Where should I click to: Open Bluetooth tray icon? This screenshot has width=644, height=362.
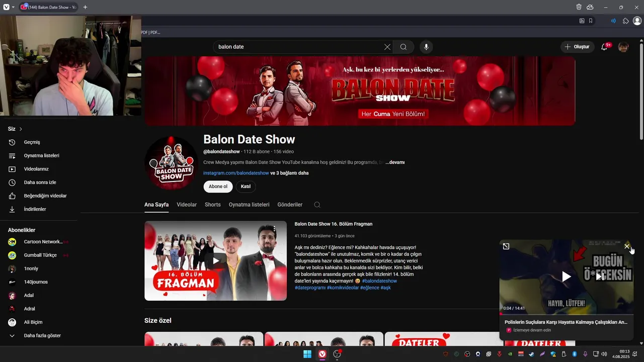[574, 354]
